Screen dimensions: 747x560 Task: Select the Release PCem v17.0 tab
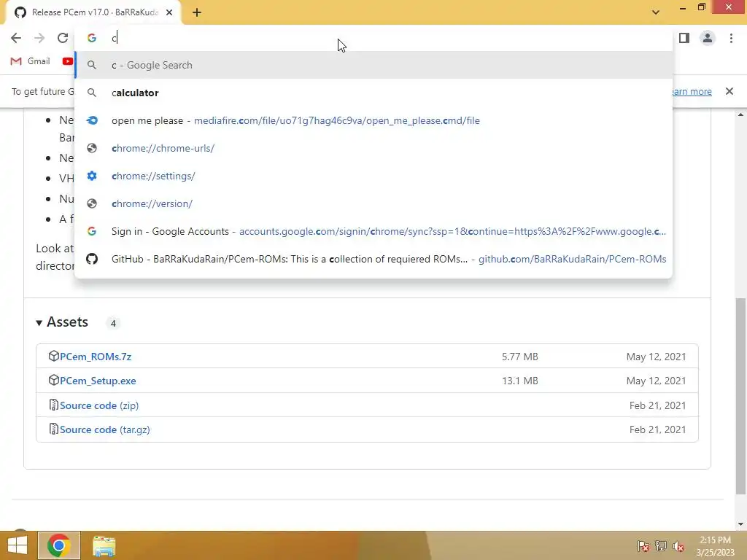click(93, 13)
